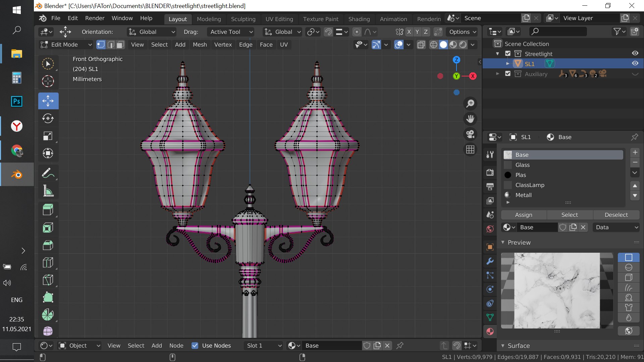This screenshot has width=644, height=362.
Task: Open Orientation Global dropdown
Action: click(x=152, y=32)
